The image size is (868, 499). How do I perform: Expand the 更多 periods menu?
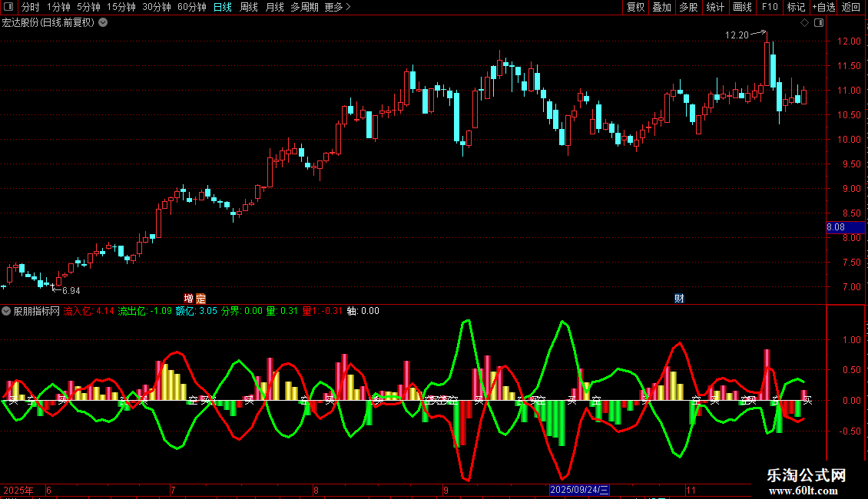point(338,7)
